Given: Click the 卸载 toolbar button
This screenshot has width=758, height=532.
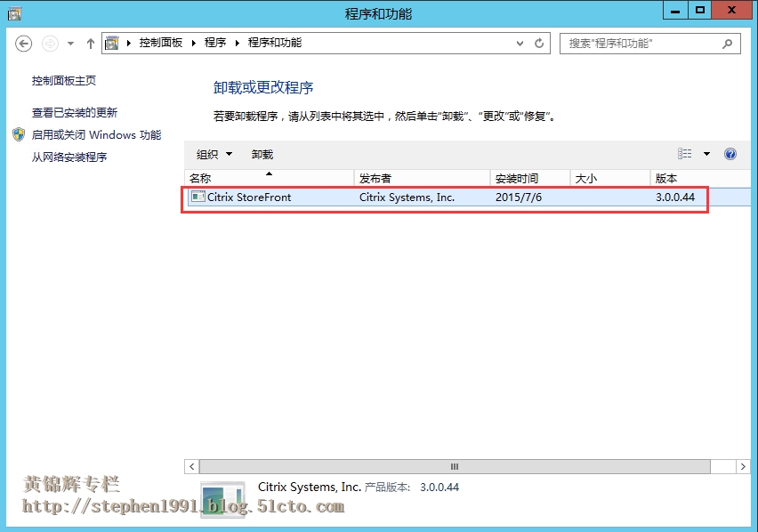Looking at the screenshot, I should (262, 154).
